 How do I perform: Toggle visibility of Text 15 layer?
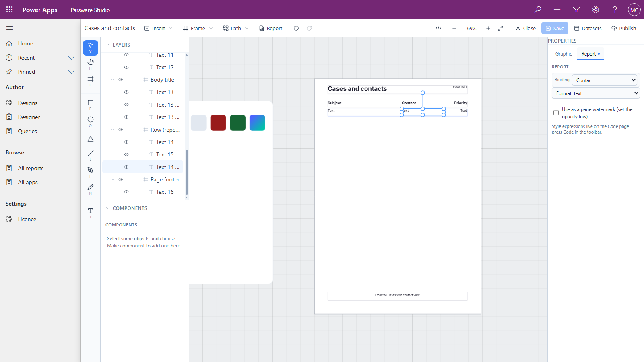click(126, 154)
